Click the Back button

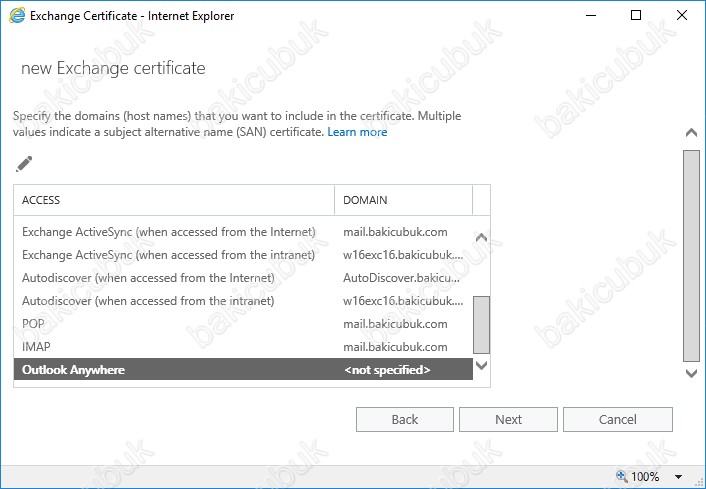point(405,420)
